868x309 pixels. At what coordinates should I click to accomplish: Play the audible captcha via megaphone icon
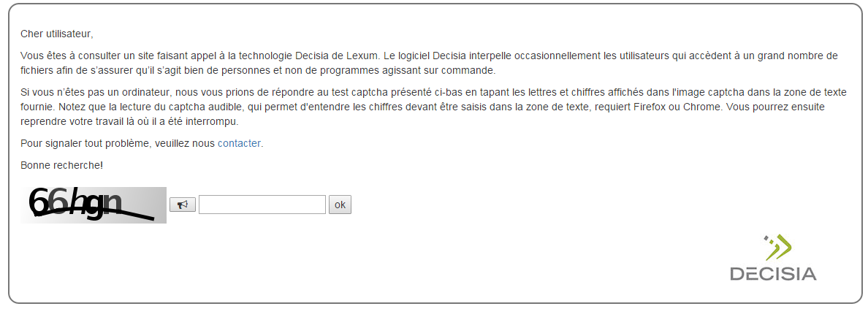(x=182, y=205)
